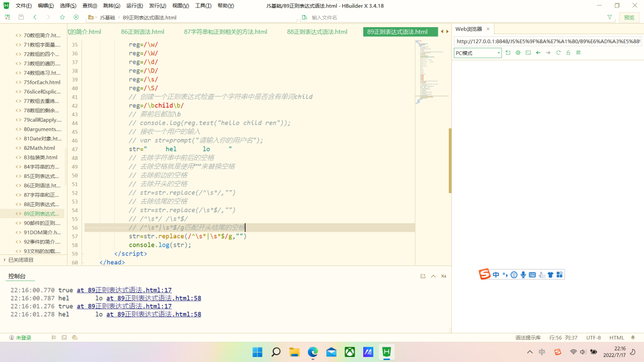
Task: Open 22:16:00.770 console link to html:17
Action: click(124, 290)
